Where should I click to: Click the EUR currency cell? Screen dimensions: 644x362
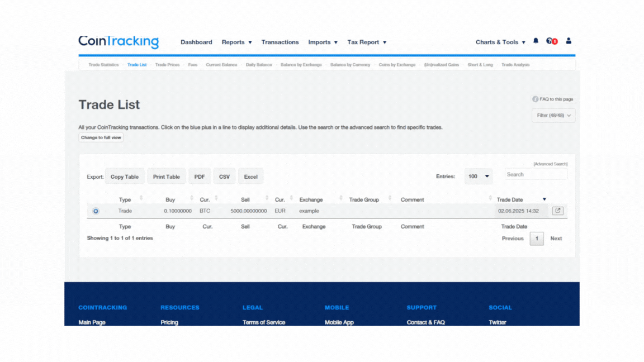[x=280, y=211]
